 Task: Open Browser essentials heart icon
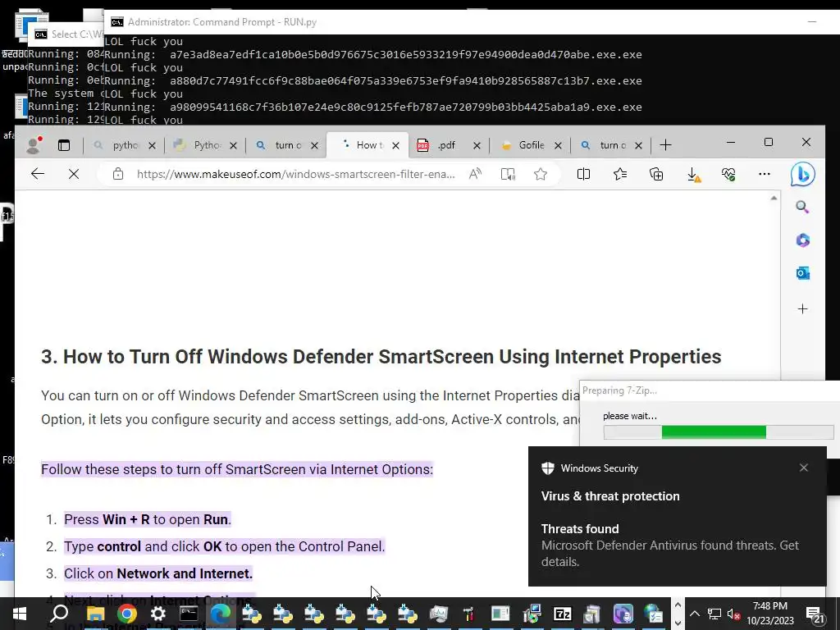click(x=728, y=174)
